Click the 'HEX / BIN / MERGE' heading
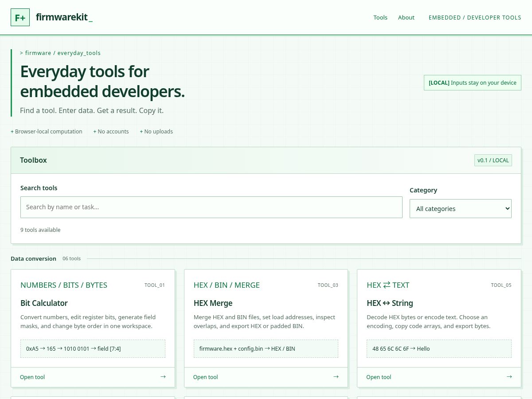 pyautogui.click(x=227, y=285)
